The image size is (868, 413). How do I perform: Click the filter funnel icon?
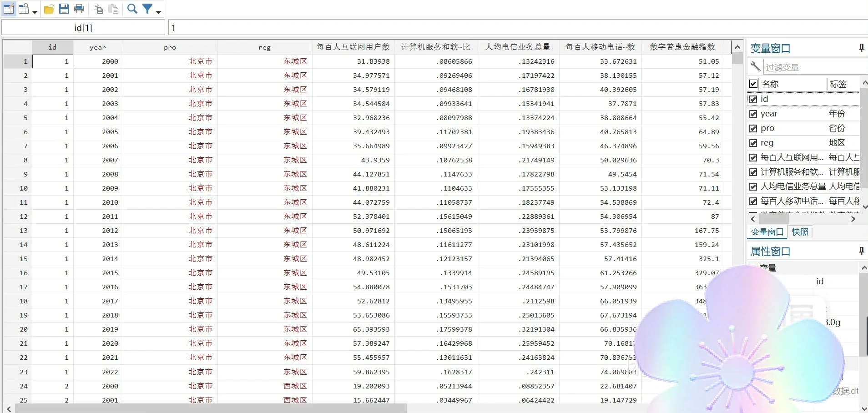click(x=147, y=9)
